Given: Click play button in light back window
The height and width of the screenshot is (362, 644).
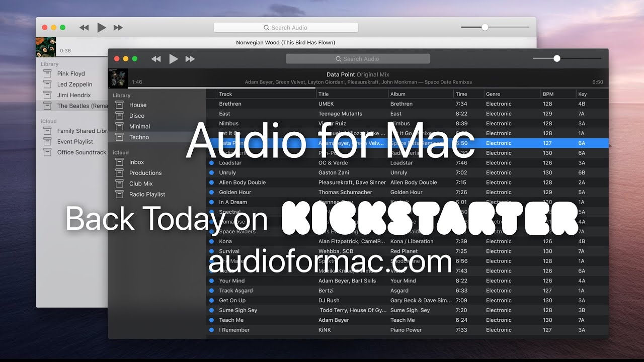Looking at the screenshot, I should [x=102, y=28].
